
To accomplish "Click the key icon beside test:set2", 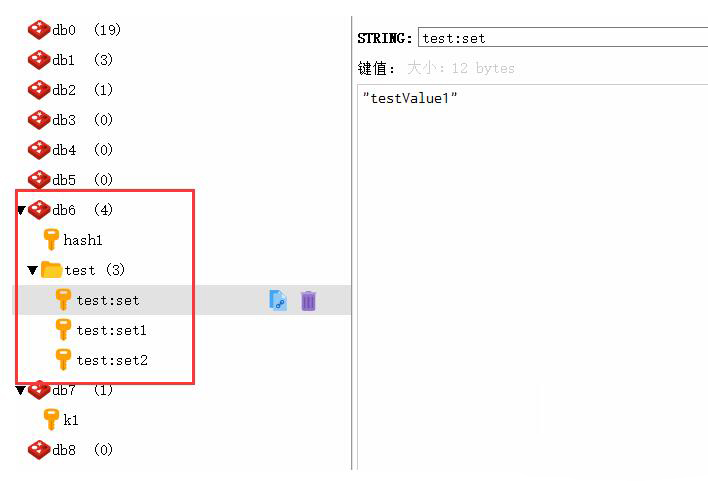I will (64, 360).
